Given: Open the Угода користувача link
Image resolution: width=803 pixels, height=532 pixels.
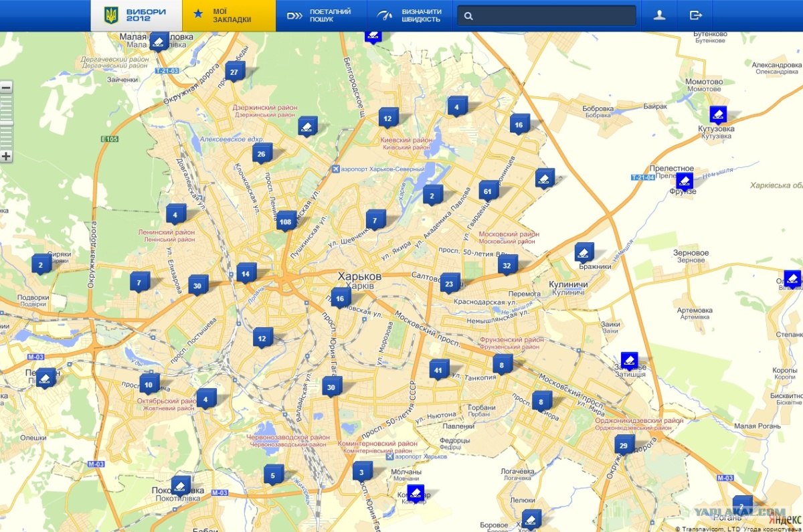Looking at the screenshot, I should pos(777,528).
